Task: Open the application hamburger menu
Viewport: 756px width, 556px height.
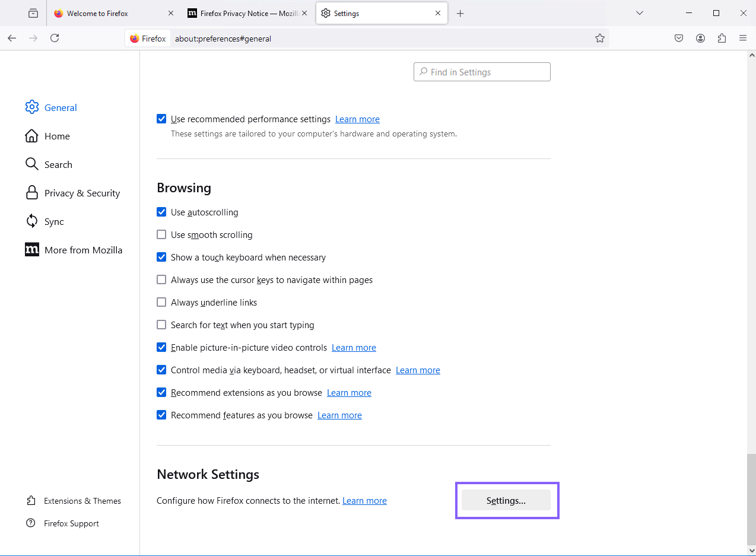Action: (x=743, y=38)
